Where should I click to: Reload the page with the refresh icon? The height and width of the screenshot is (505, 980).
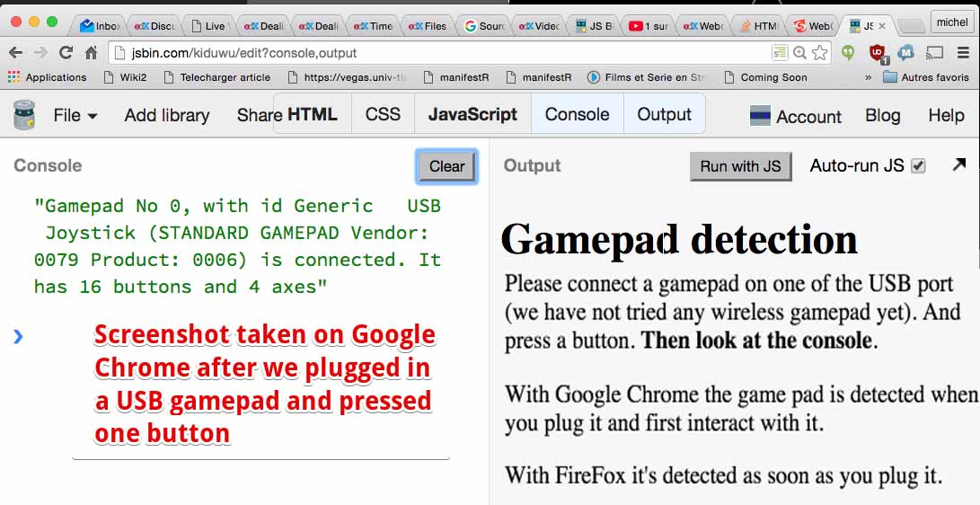pos(66,53)
